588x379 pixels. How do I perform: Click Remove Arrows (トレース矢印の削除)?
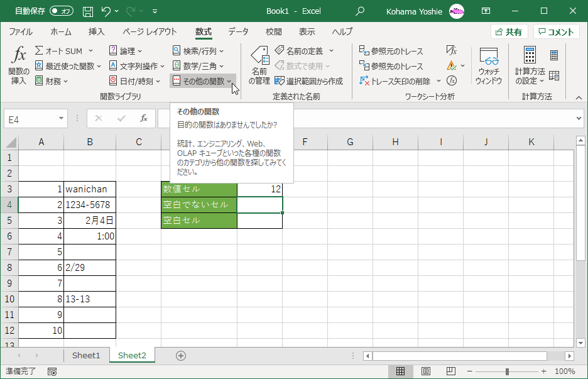(x=395, y=81)
